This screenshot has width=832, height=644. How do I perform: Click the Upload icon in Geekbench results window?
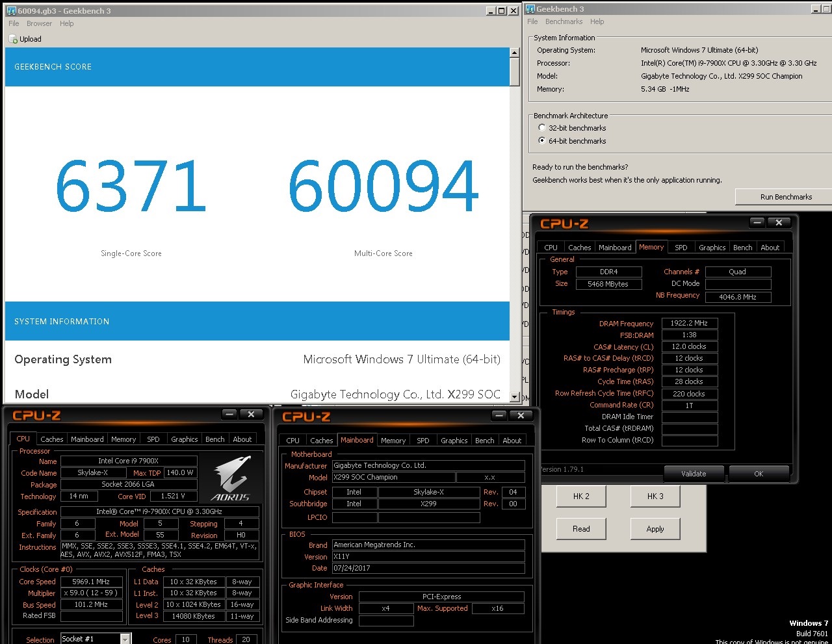[x=13, y=39]
